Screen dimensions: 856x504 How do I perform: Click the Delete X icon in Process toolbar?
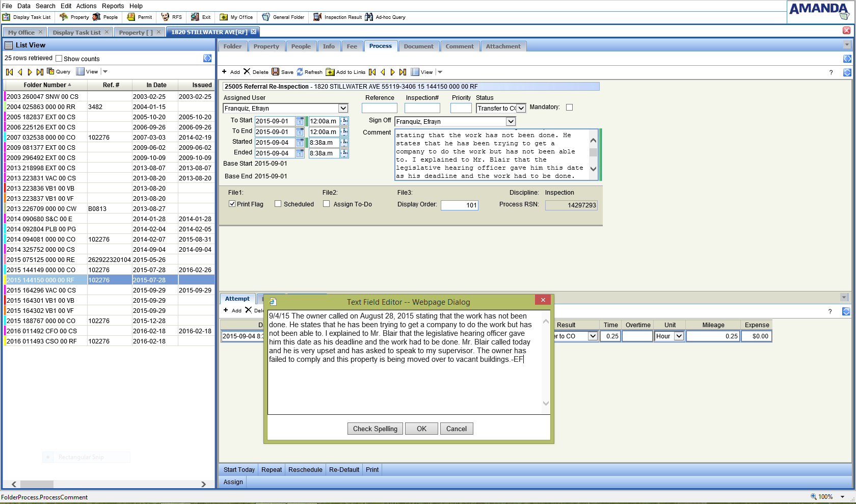pos(247,72)
